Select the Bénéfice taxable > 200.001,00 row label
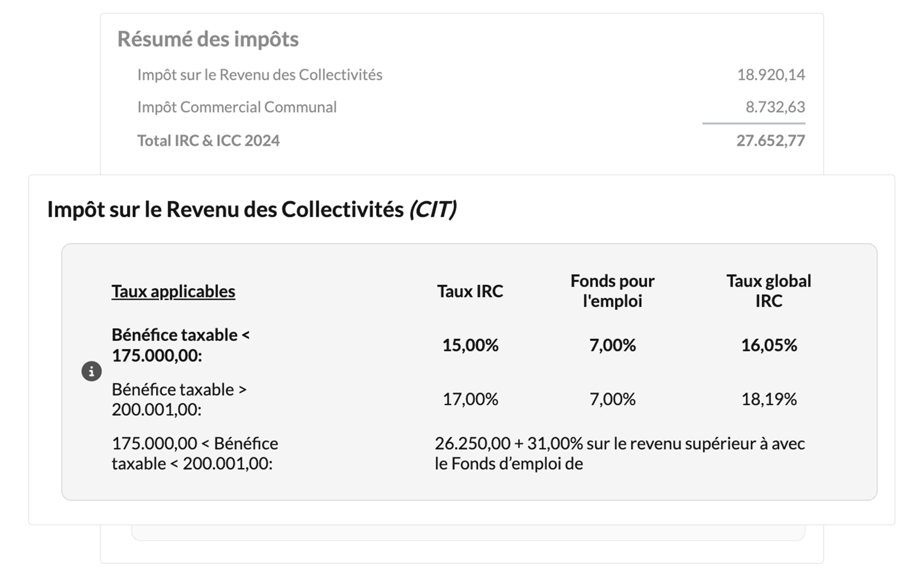The image size is (924, 577). (179, 399)
